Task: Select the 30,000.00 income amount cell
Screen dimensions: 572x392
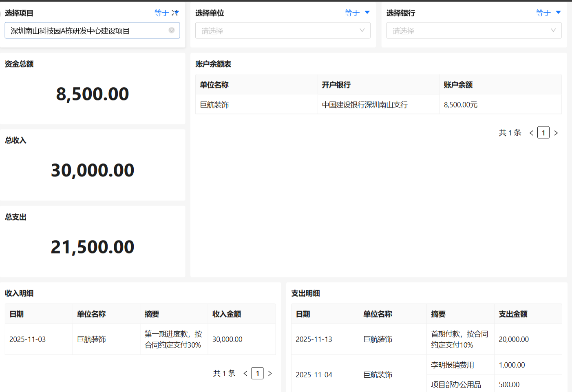Action: (242, 339)
